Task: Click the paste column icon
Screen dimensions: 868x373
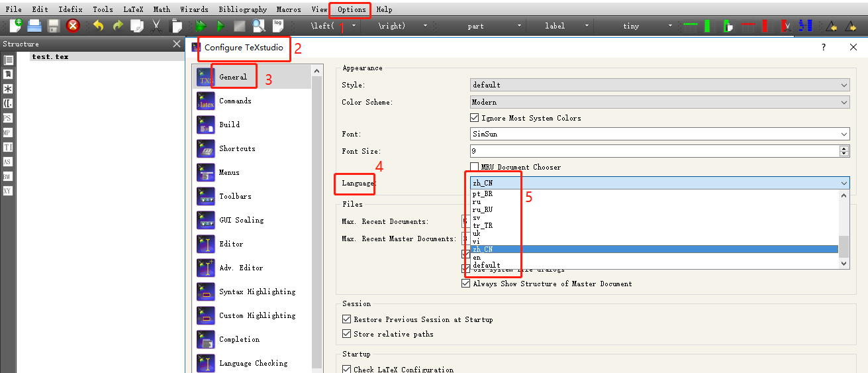Action: (728, 26)
